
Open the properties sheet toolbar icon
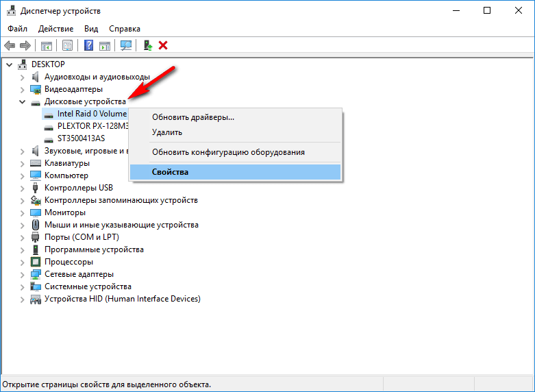tap(67, 45)
